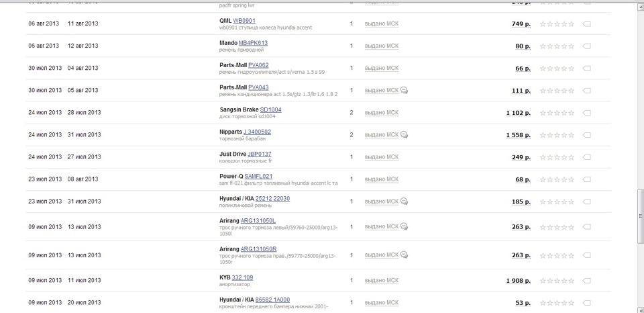Show comment for Arirang ARG131050R row
The height and width of the screenshot is (313, 644).
click(x=405, y=255)
